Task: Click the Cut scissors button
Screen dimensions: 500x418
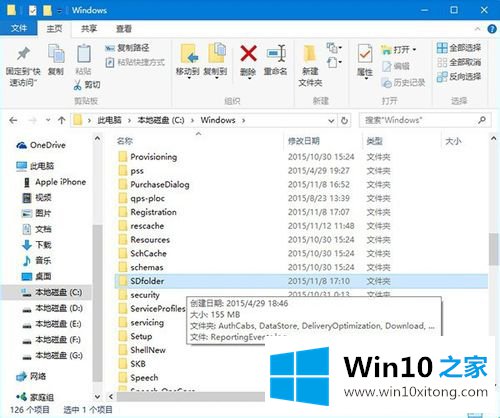Action: (87, 85)
